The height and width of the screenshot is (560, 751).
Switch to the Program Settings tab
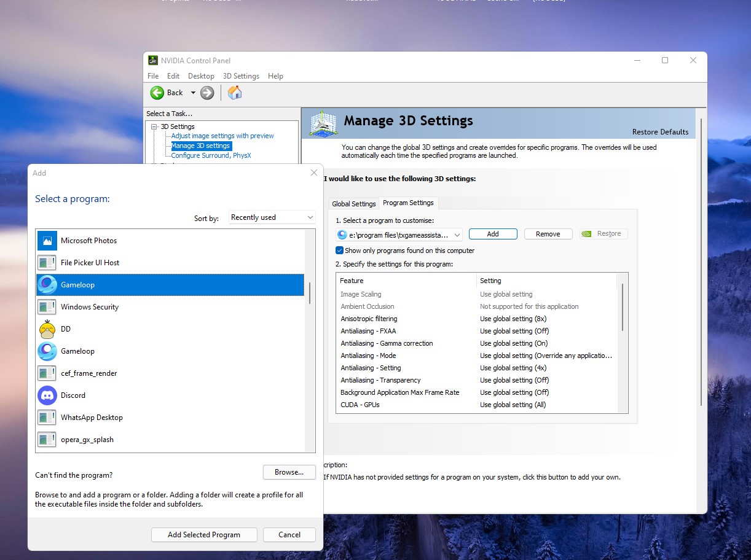coord(408,203)
